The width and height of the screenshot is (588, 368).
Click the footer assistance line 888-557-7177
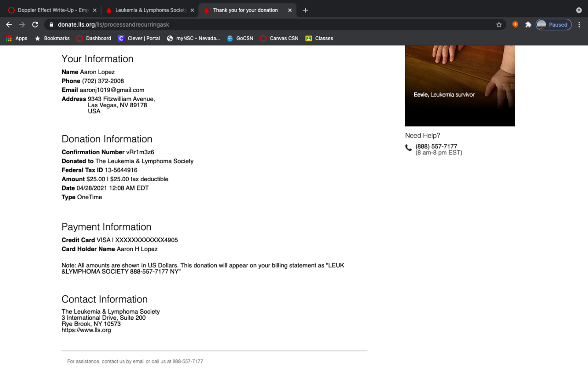[135, 362]
